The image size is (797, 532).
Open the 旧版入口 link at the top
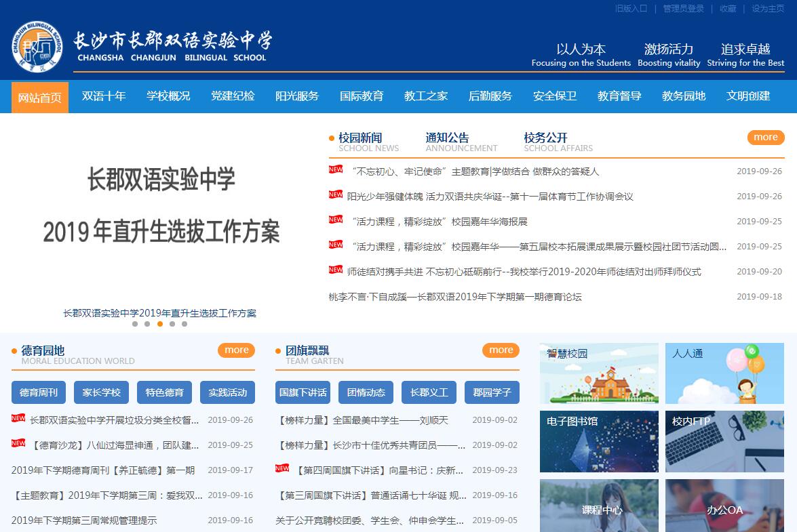click(x=631, y=9)
